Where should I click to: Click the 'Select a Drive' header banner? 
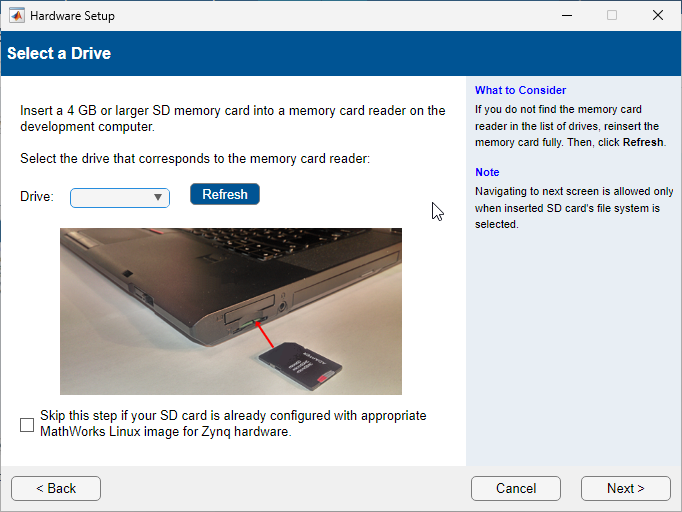click(59, 53)
